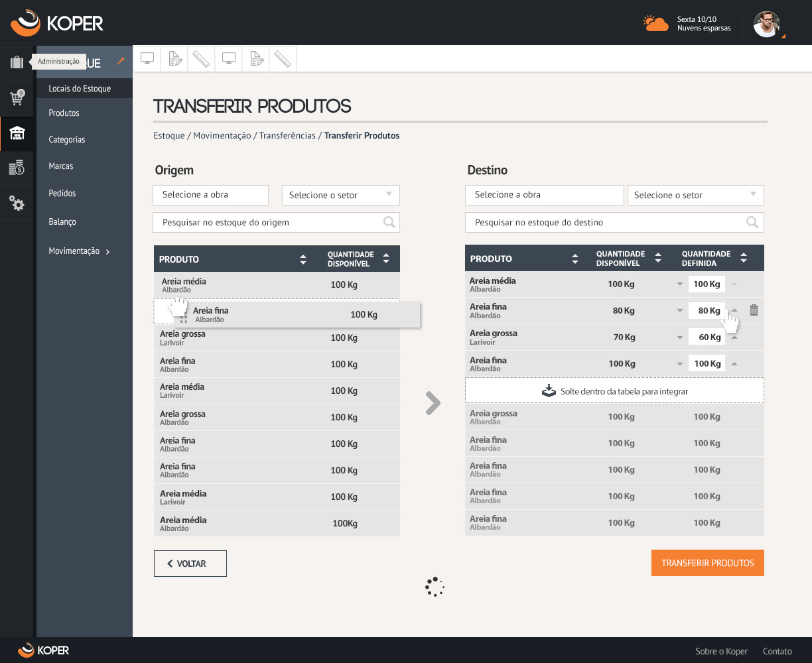
Task: Sort Origem table by Quantidade Disponível
Action: coord(386,259)
